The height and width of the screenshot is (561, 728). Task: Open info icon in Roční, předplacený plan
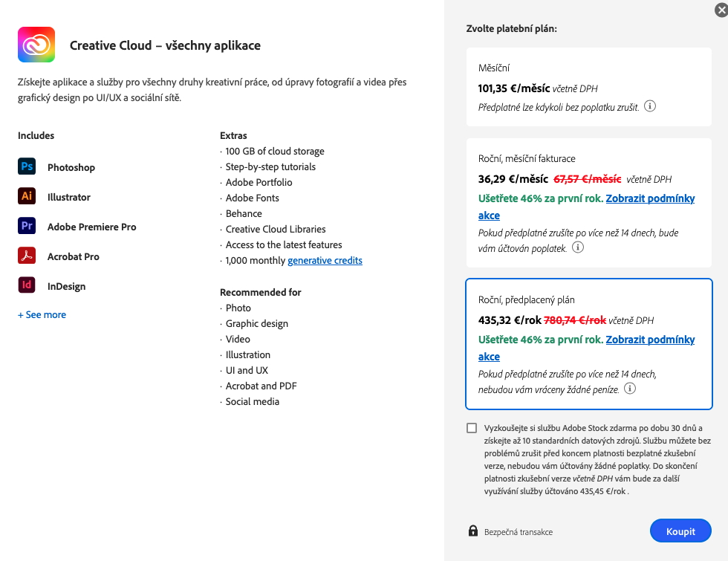pos(630,389)
